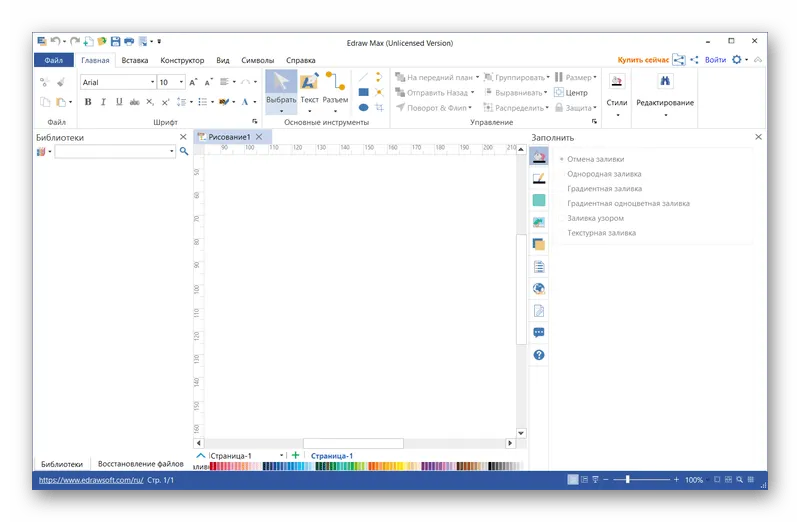Image resolution: width=800 pixels, height=522 pixels.
Task: Click the library search magnifier icon
Action: [x=184, y=151]
